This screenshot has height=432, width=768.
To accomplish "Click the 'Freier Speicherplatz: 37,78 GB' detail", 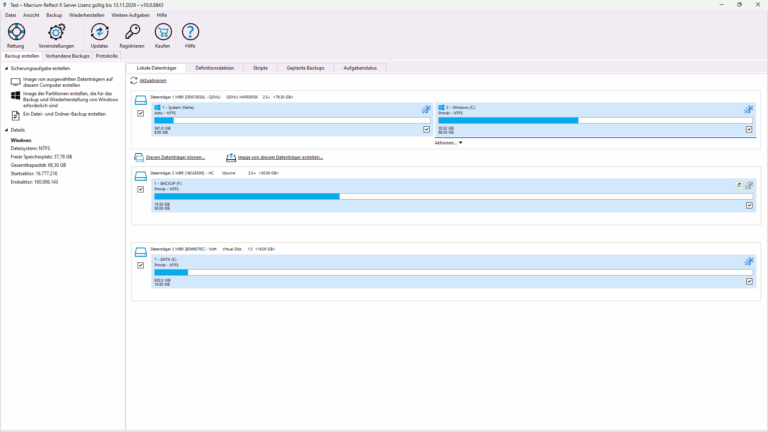I will pyautogui.click(x=42, y=157).
